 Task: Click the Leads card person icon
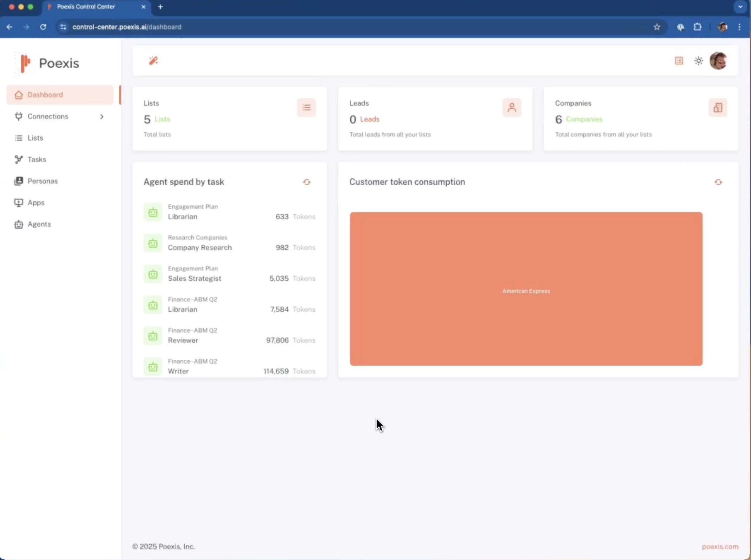click(x=512, y=108)
